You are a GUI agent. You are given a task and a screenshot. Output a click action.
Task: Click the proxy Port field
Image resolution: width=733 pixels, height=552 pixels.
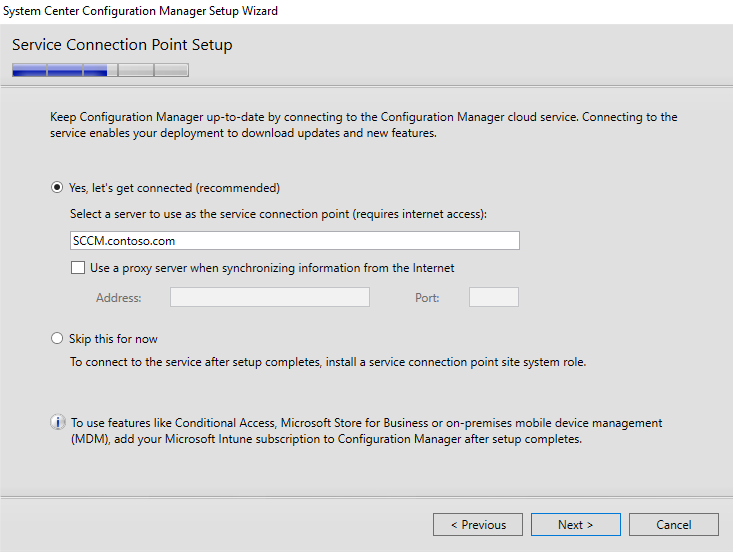point(494,297)
